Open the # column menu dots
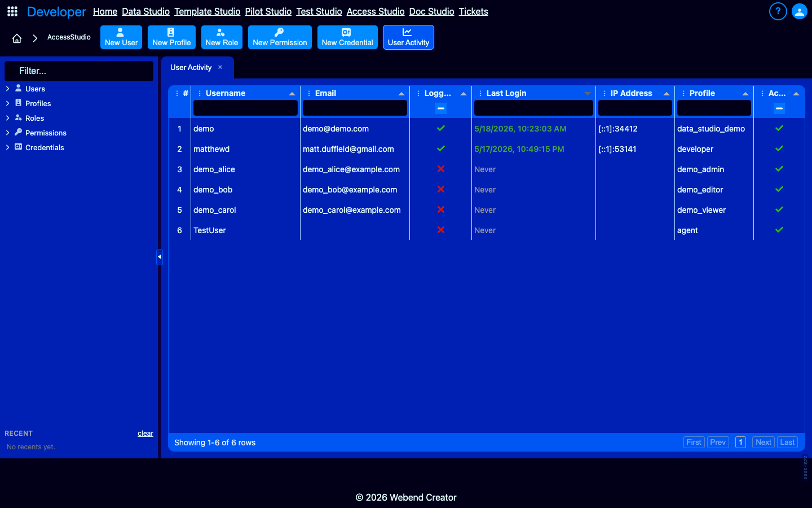Image resolution: width=812 pixels, height=508 pixels. [177, 93]
